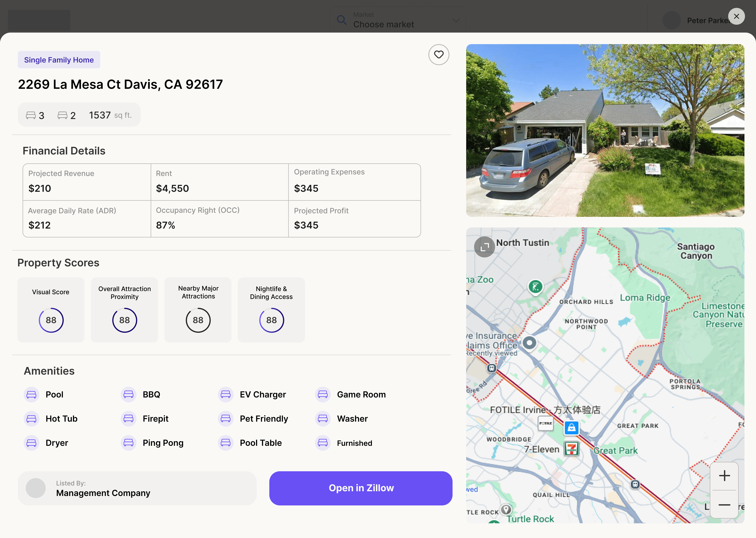This screenshot has height=538, width=756.
Task: Click the Single Family Home tag
Action: [x=59, y=60]
